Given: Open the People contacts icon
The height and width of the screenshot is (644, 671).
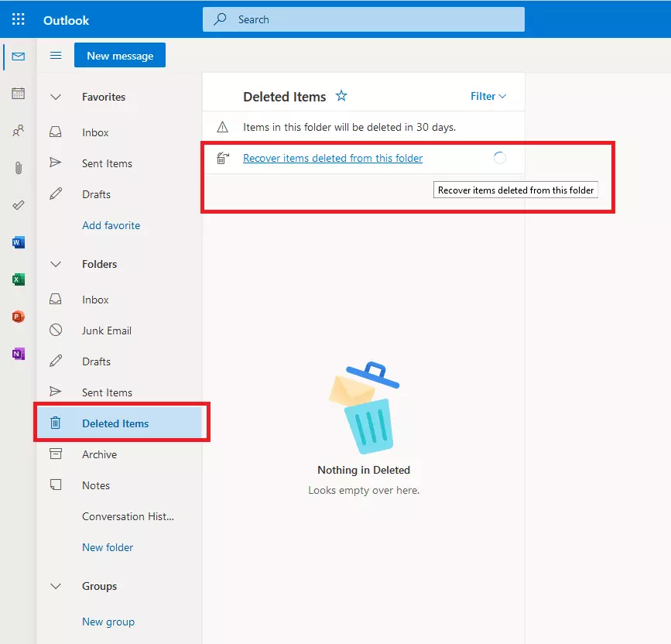Looking at the screenshot, I should pyautogui.click(x=19, y=131).
